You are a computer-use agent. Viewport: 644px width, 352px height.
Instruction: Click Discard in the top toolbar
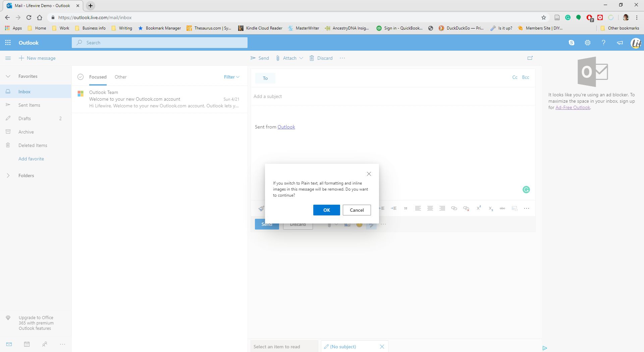coord(321,58)
